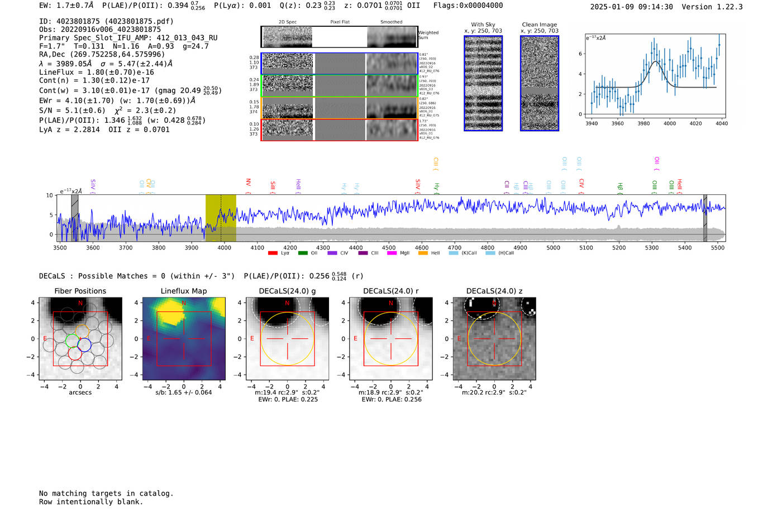Click the red CIV marker near 5090
The image size is (782, 532).
click(x=581, y=186)
